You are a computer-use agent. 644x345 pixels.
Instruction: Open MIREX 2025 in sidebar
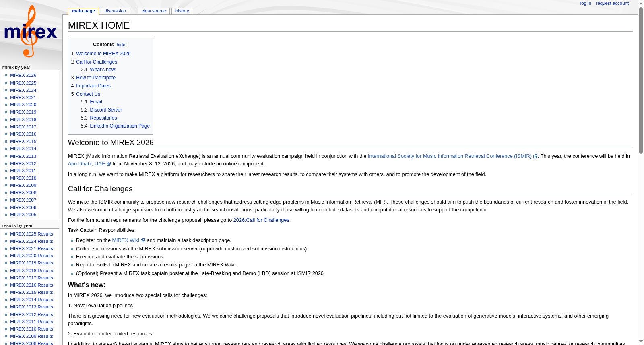click(23, 83)
